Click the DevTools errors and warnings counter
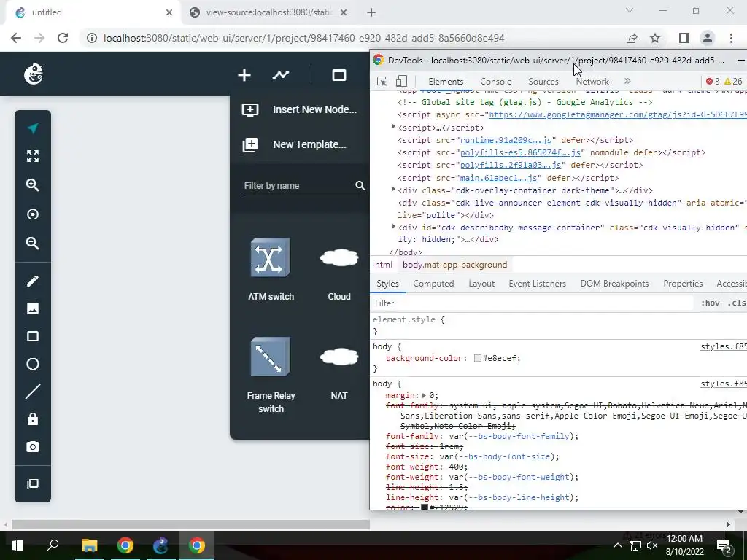Screen dimensions: 747x560 [x=724, y=82]
